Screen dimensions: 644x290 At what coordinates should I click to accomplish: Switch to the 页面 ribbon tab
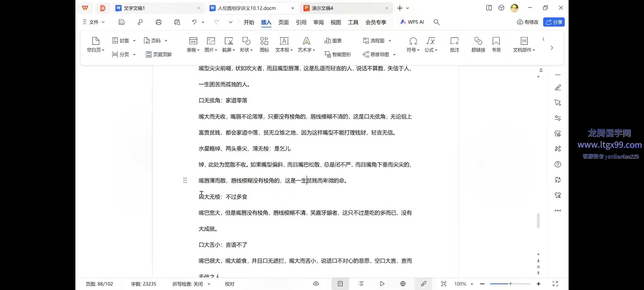coord(284,22)
